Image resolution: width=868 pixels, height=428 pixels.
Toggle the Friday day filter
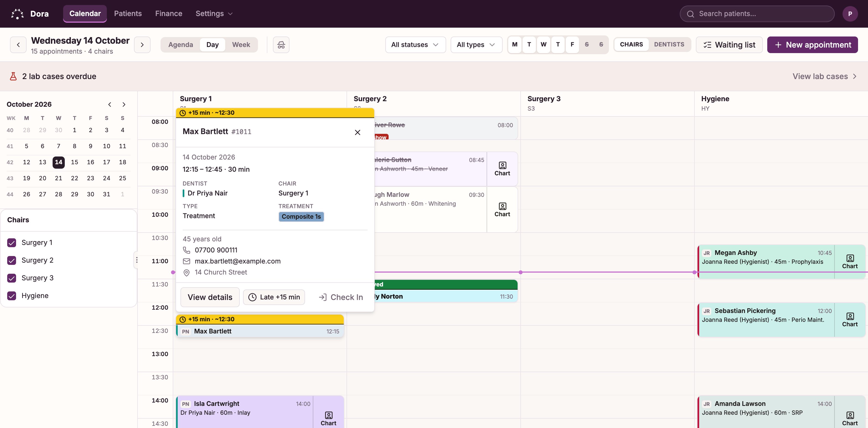[x=572, y=45]
